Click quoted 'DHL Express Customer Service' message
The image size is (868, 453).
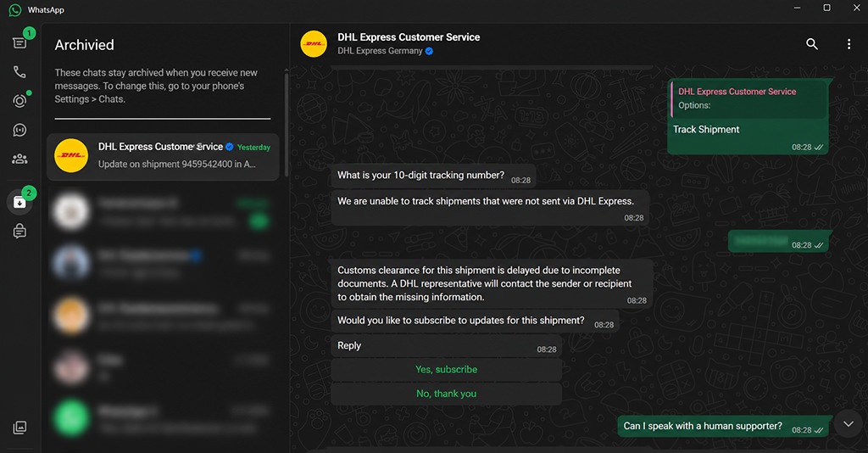point(748,99)
